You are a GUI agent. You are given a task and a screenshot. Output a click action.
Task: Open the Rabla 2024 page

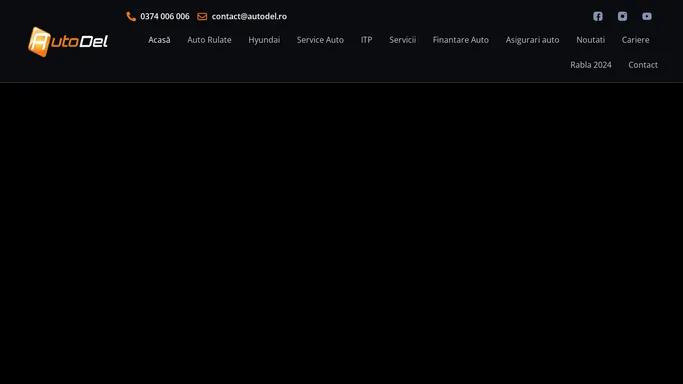[591, 65]
